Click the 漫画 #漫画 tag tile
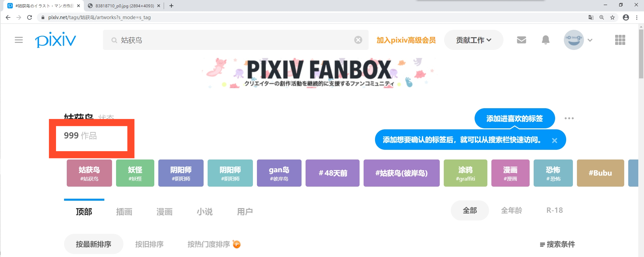The width and height of the screenshot is (644, 257). (511, 173)
